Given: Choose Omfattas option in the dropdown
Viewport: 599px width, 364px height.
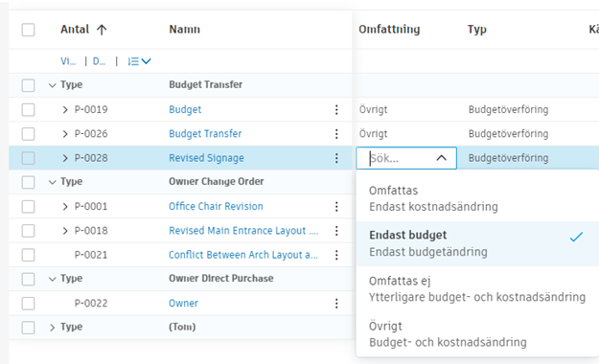Looking at the screenshot, I should pos(476,198).
